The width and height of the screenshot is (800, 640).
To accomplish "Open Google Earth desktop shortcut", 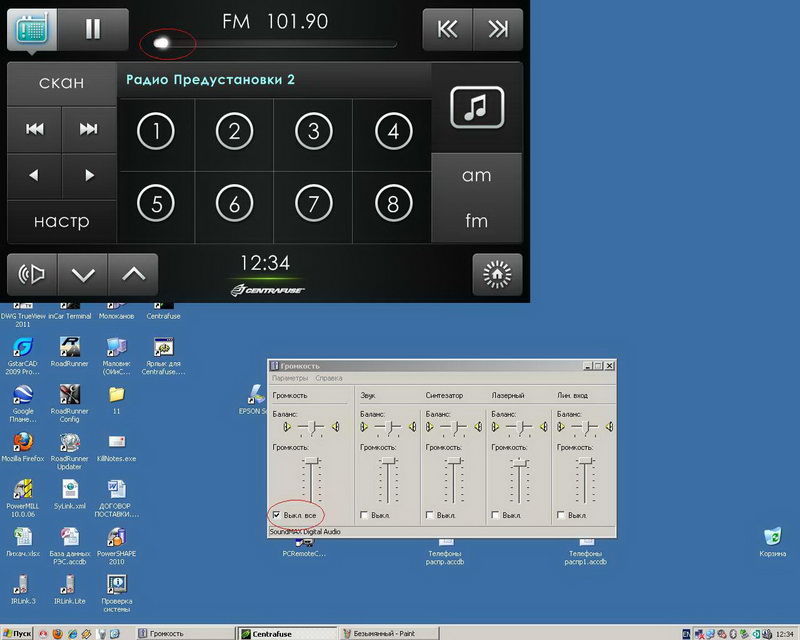I will (x=22, y=395).
